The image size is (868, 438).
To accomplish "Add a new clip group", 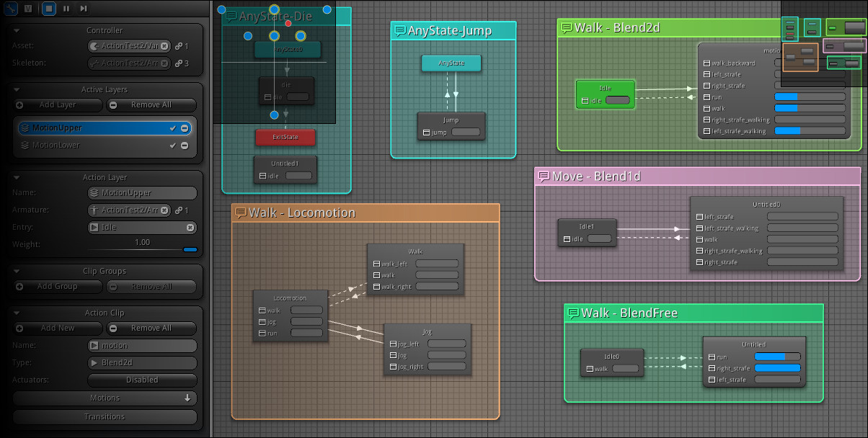I will pyautogui.click(x=57, y=287).
